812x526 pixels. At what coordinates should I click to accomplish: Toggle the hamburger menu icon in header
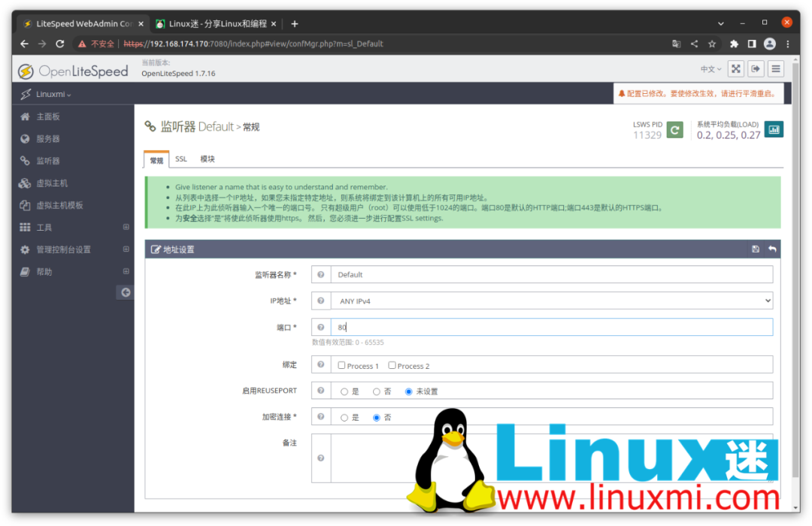pyautogui.click(x=776, y=69)
